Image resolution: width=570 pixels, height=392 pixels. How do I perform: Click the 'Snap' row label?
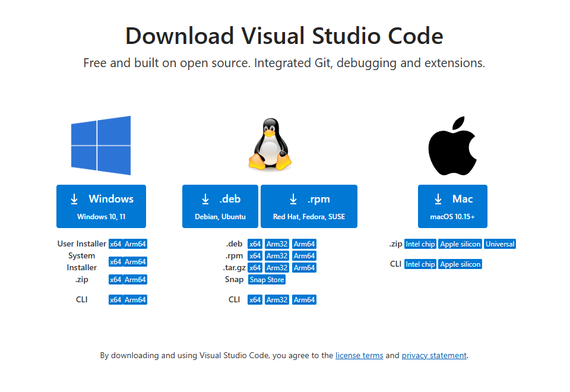(x=234, y=280)
